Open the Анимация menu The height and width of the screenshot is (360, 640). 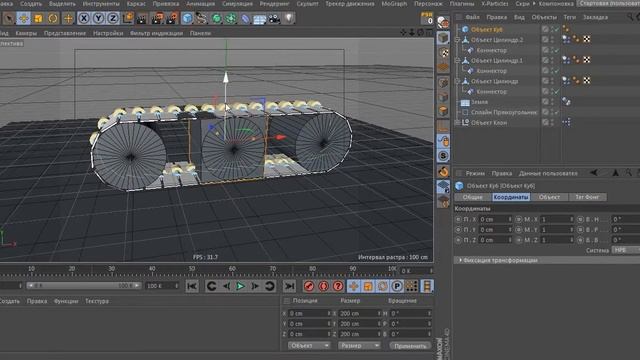click(x=200, y=4)
